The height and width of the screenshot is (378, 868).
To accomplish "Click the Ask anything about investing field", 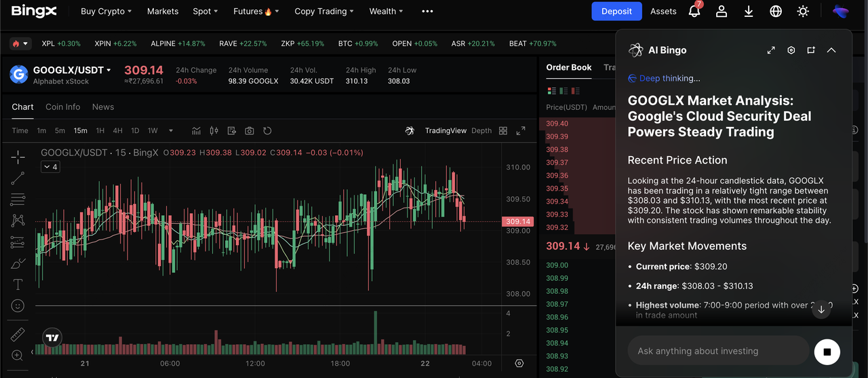I will tap(719, 351).
